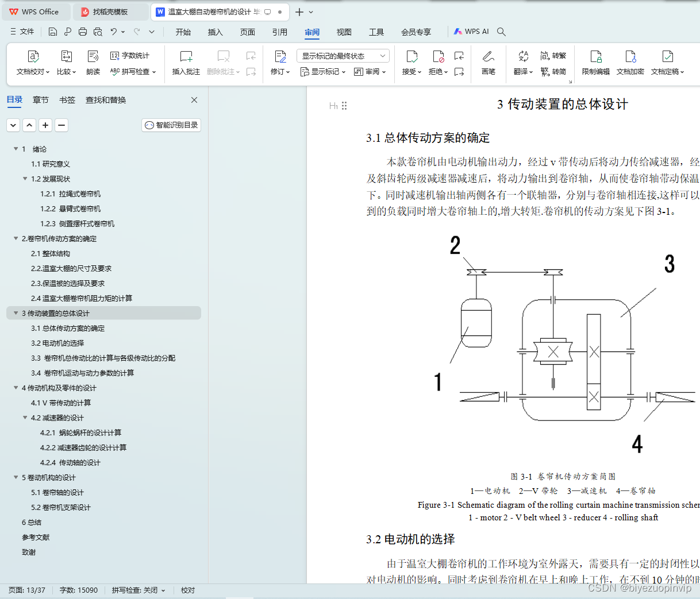Open the 文件 file menu
Viewport: 700px width, 599px height.
pos(22,32)
